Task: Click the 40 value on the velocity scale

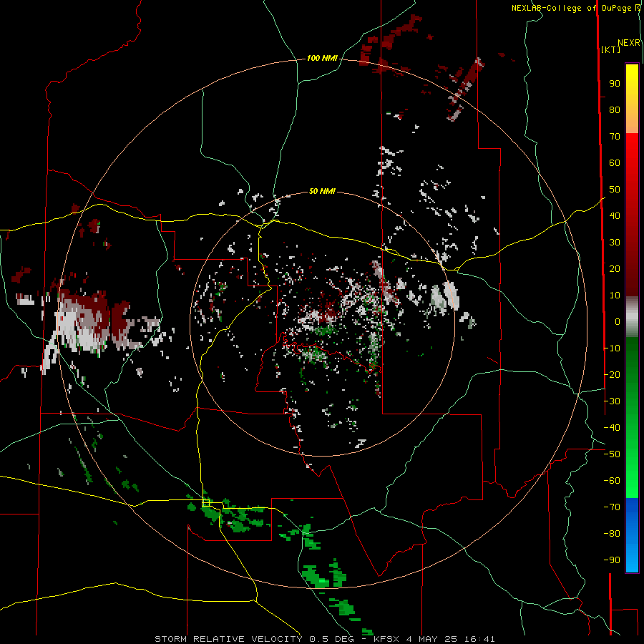Action: click(x=615, y=215)
